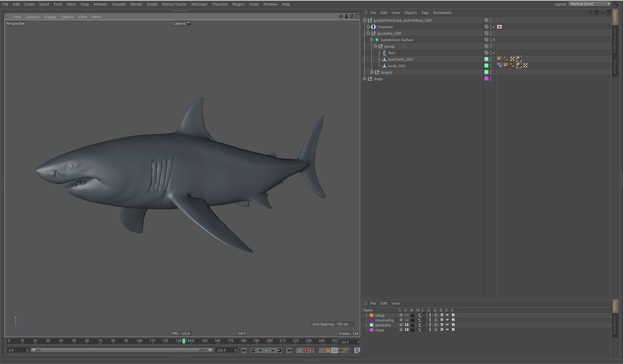Toggle lock for shadowRig layer
The image size is (623, 364).
[424, 320]
